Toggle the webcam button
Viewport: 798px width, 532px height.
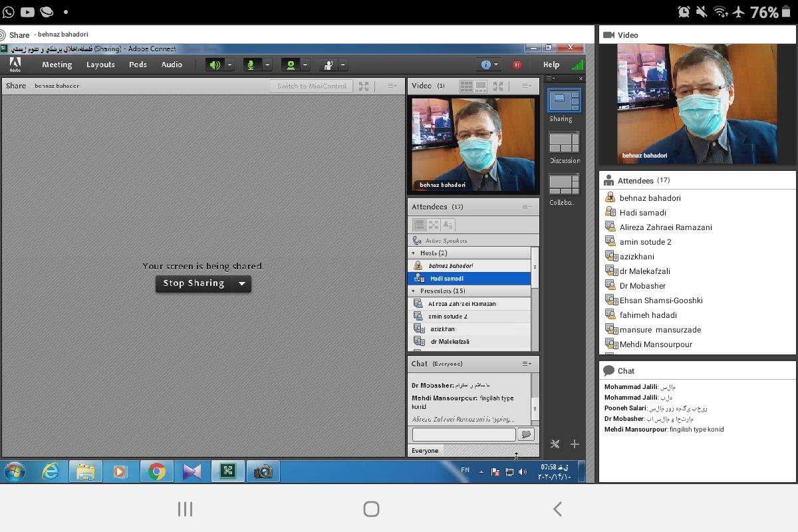pos(290,65)
